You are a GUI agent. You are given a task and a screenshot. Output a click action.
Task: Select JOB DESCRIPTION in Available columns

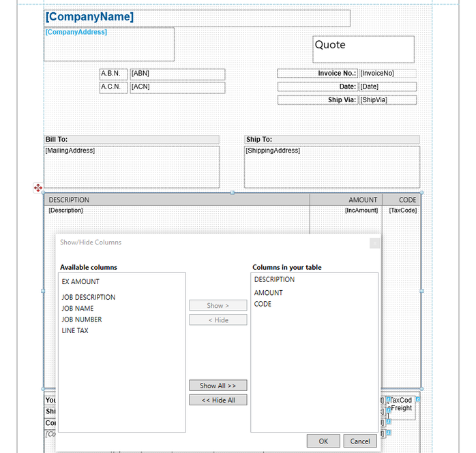[x=89, y=297]
